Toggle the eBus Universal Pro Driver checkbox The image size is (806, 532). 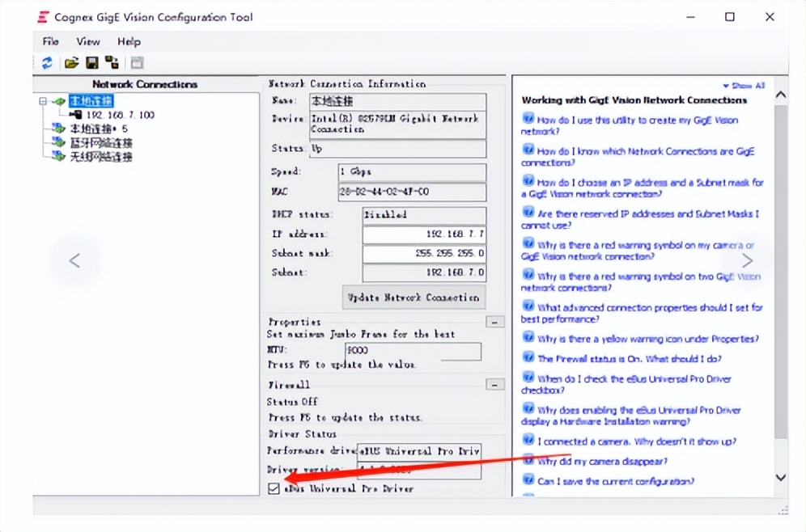click(274, 488)
